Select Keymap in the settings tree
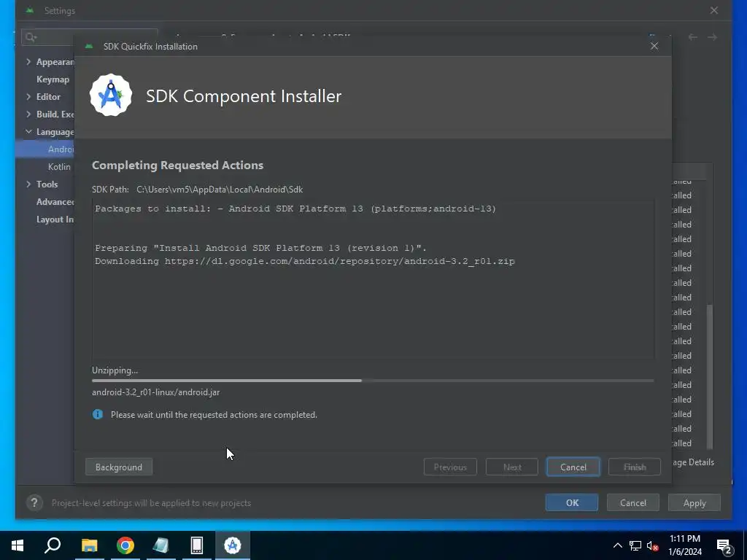 coord(53,79)
